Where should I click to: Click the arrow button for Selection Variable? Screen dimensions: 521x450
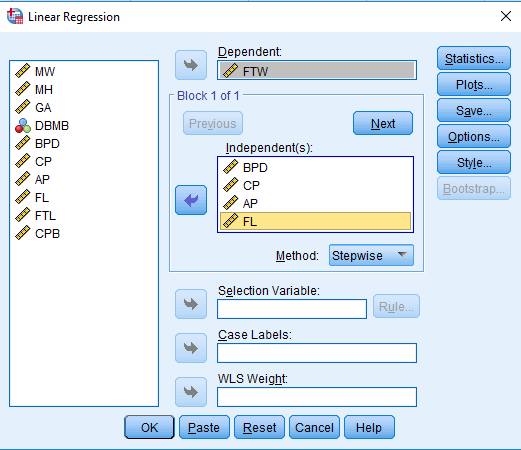click(x=191, y=304)
